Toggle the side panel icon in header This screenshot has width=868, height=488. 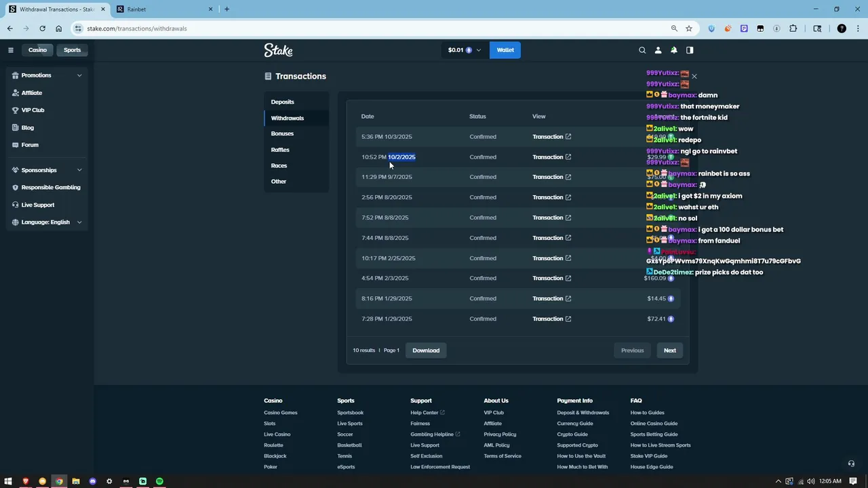pos(690,50)
